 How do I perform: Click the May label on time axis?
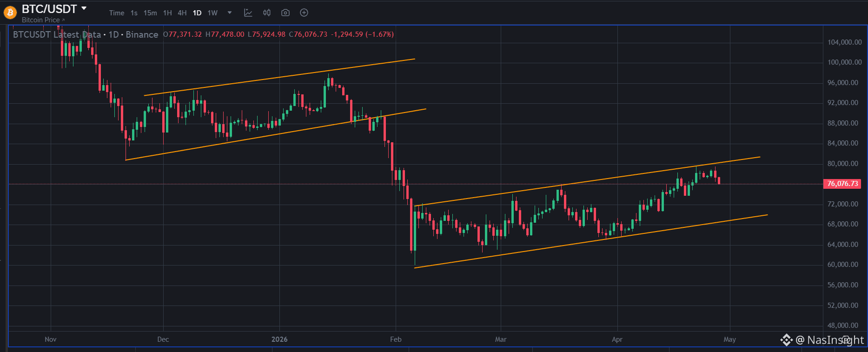[x=730, y=339]
